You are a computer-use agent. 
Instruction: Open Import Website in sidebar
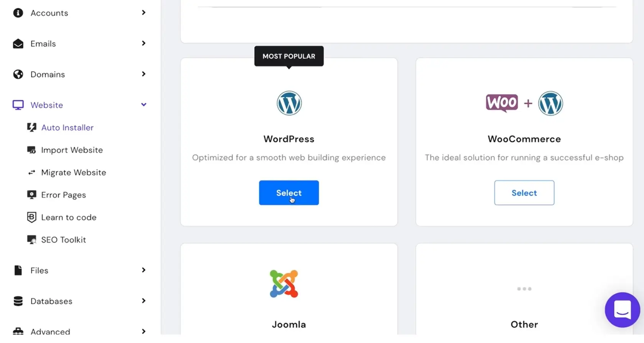point(72,150)
